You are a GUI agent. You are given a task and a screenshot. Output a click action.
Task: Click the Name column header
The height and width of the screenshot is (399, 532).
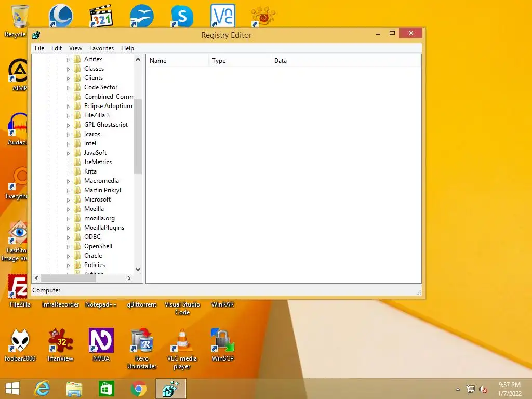(178, 61)
